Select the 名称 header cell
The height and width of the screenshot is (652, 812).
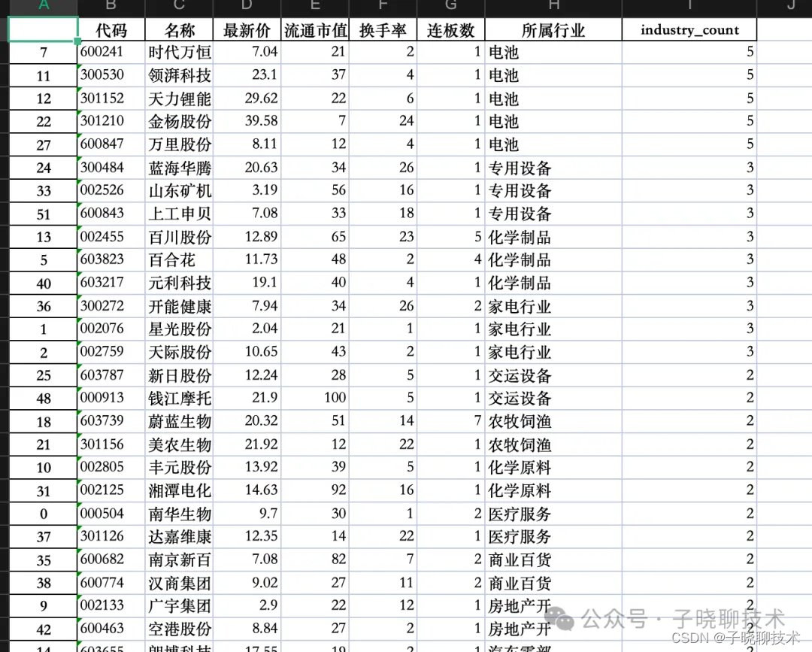pyautogui.click(x=178, y=30)
